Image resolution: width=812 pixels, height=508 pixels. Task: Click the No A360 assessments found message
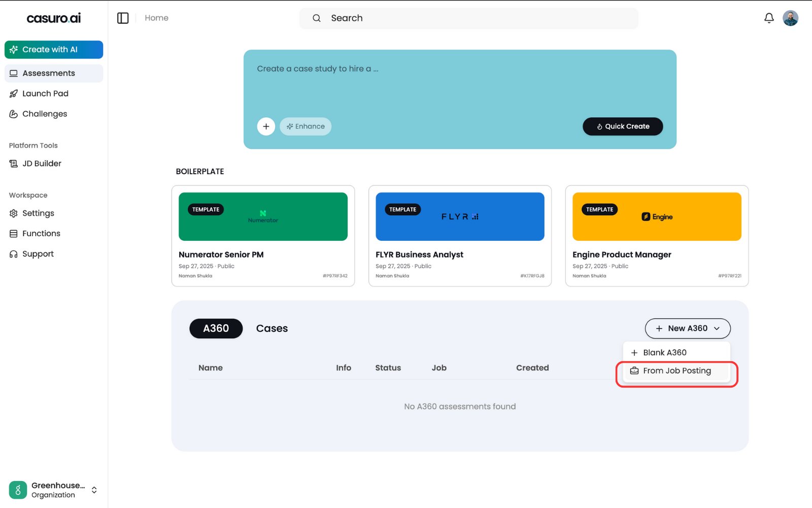460,406
